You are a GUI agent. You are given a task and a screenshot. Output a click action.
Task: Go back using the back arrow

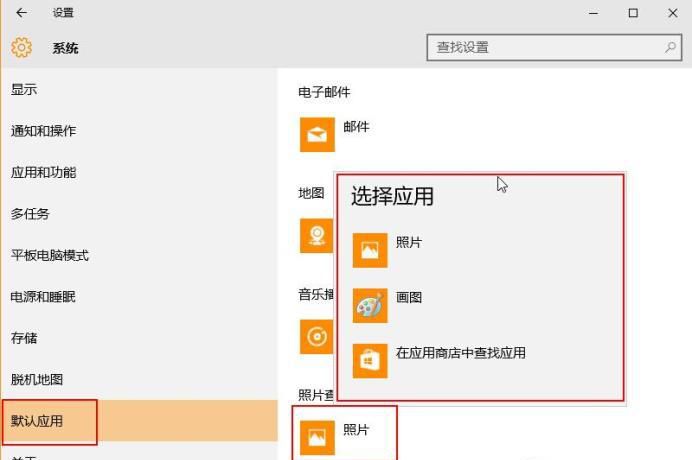pos(21,13)
